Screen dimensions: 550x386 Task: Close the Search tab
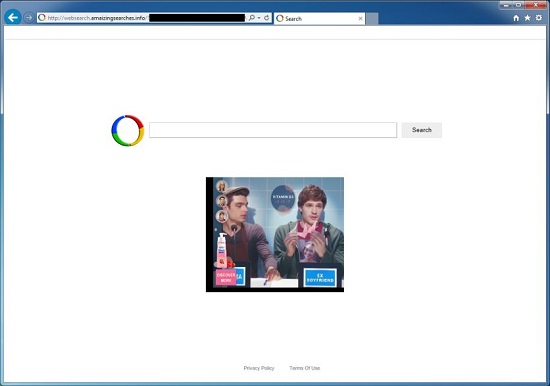360,19
